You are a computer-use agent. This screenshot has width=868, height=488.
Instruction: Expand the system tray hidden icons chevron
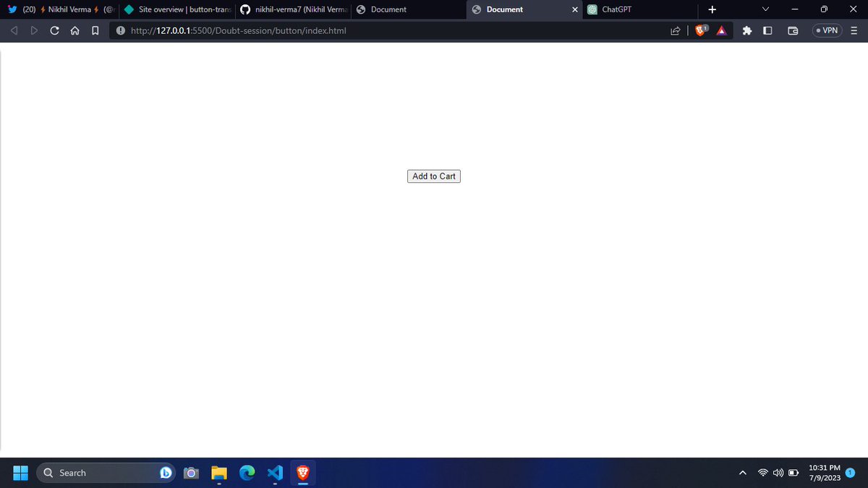click(742, 473)
